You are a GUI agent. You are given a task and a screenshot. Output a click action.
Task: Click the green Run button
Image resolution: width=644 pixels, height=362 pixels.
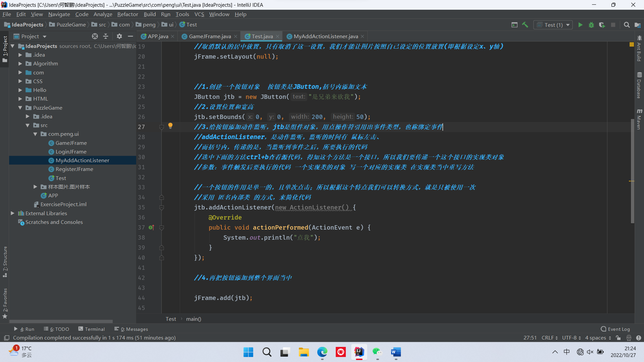click(x=580, y=25)
